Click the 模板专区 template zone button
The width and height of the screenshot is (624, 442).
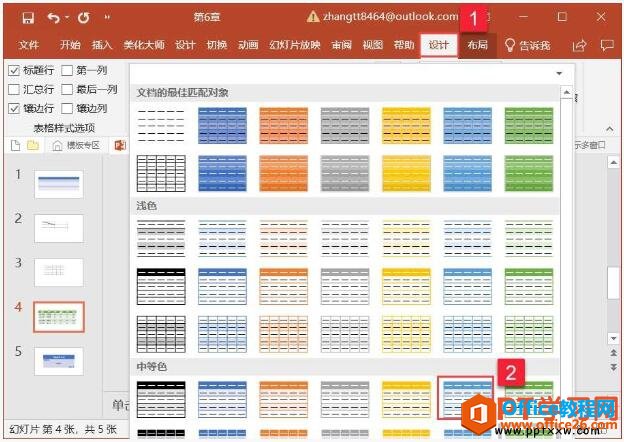coord(76,145)
